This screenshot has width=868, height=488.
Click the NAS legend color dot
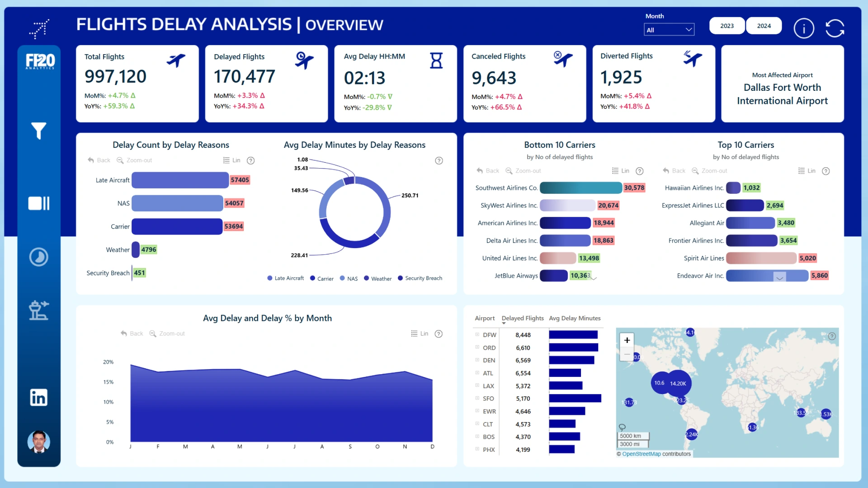342,278
